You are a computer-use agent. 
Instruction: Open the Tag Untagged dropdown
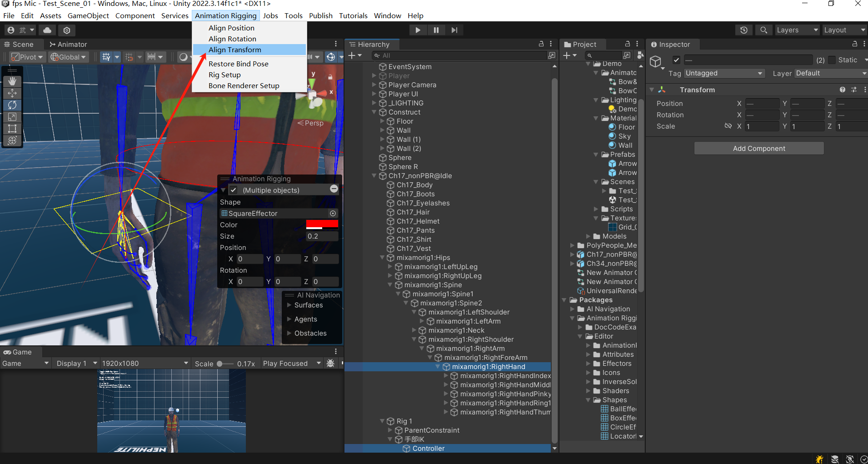tap(724, 73)
